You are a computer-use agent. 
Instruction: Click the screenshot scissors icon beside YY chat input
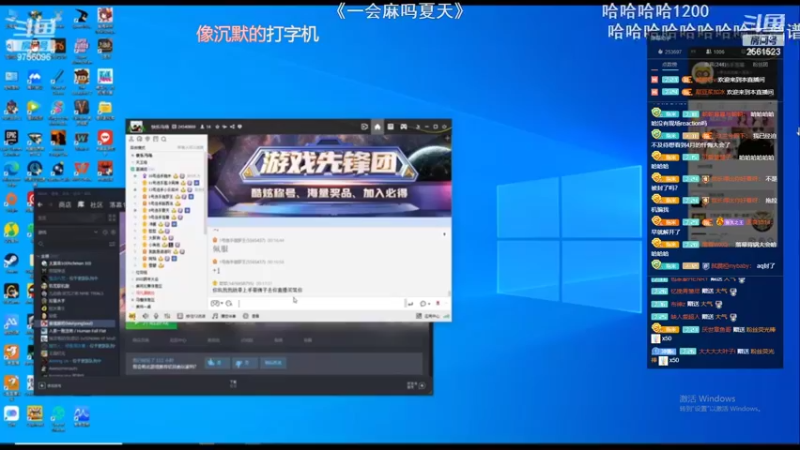pos(229,303)
